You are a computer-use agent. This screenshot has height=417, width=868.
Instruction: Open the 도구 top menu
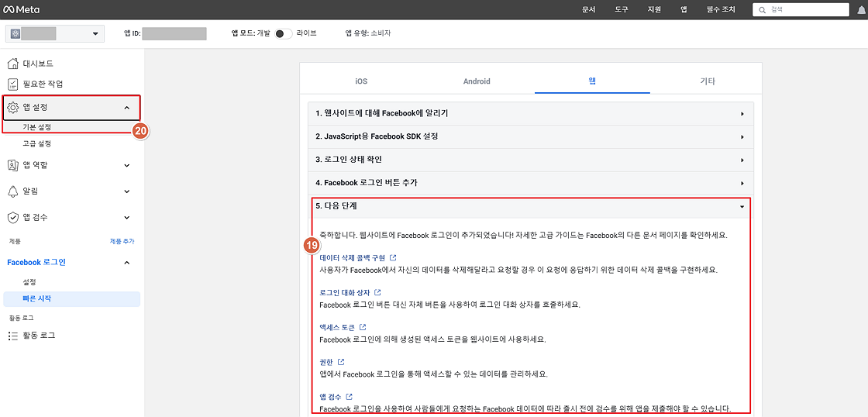[x=622, y=10]
